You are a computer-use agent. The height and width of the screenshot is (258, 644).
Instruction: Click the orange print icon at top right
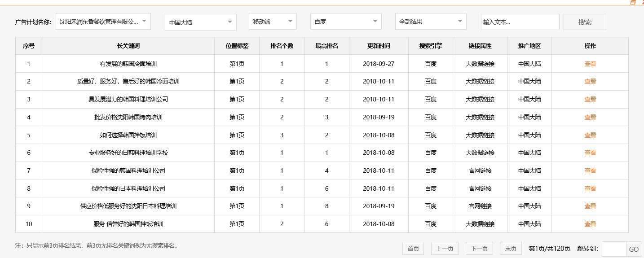coord(633,2)
